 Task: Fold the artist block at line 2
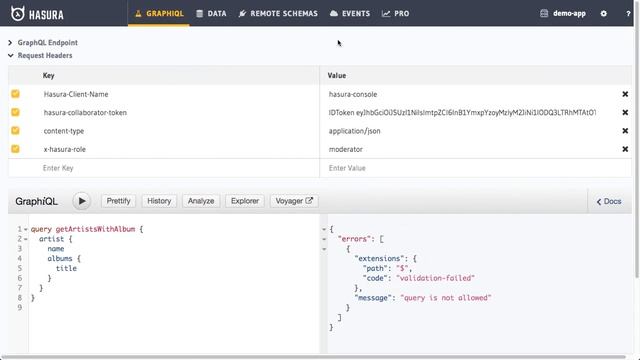click(25, 239)
